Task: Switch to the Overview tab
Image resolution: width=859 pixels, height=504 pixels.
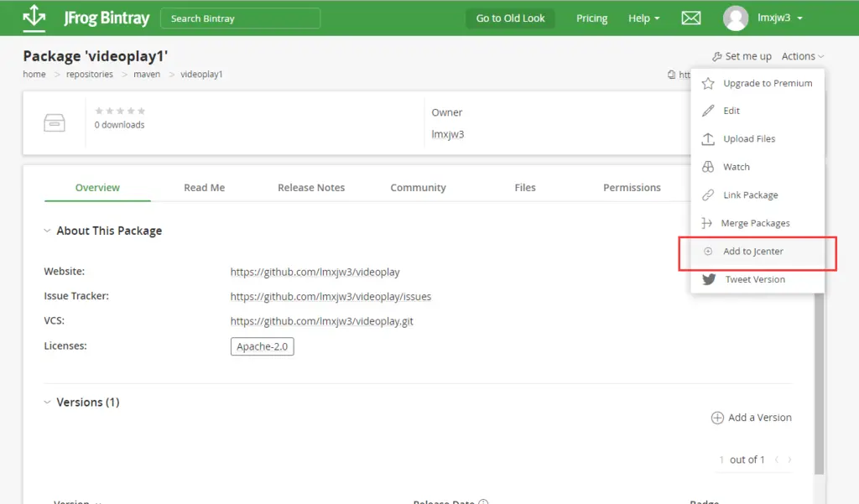Action: pos(97,188)
